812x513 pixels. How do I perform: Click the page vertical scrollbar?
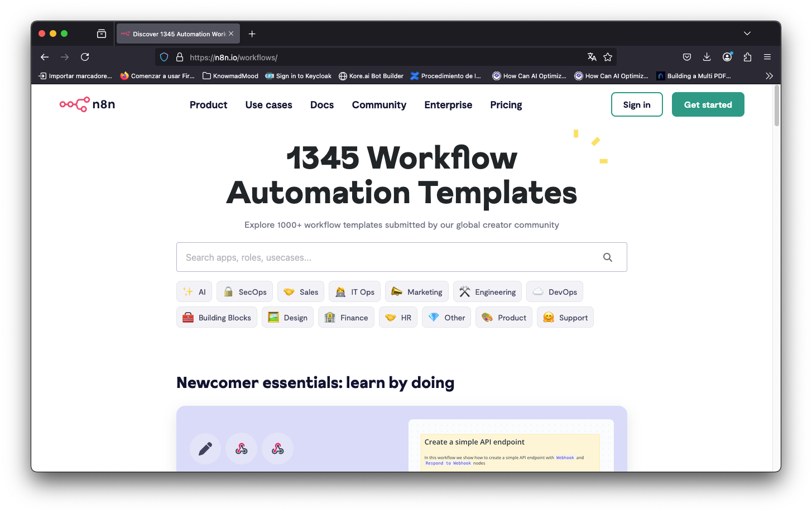pyautogui.click(x=776, y=106)
